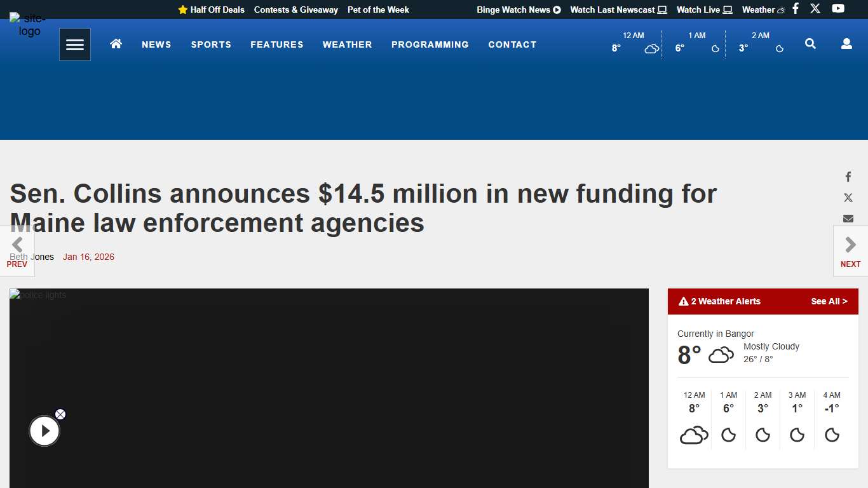
Task: Open the station's YouTube channel
Action: coord(837,9)
